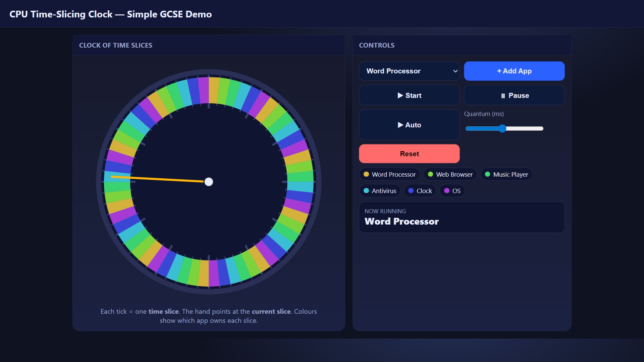Click the dropdown chevron arrow

(455, 71)
